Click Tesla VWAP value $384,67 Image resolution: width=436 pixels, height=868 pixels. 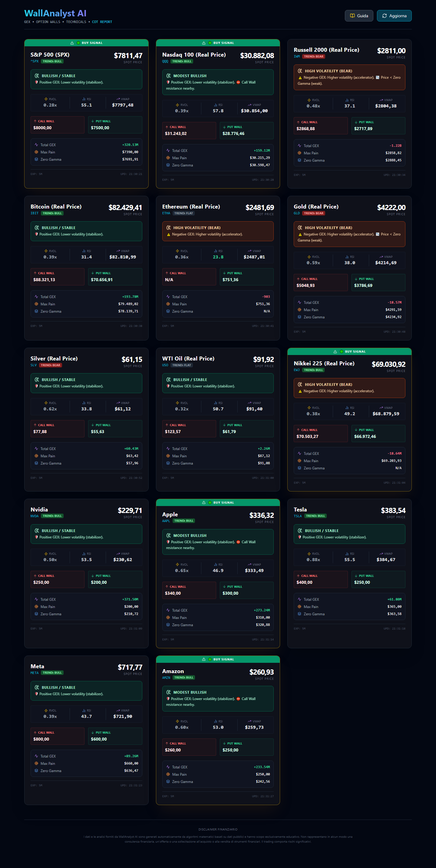(386, 560)
